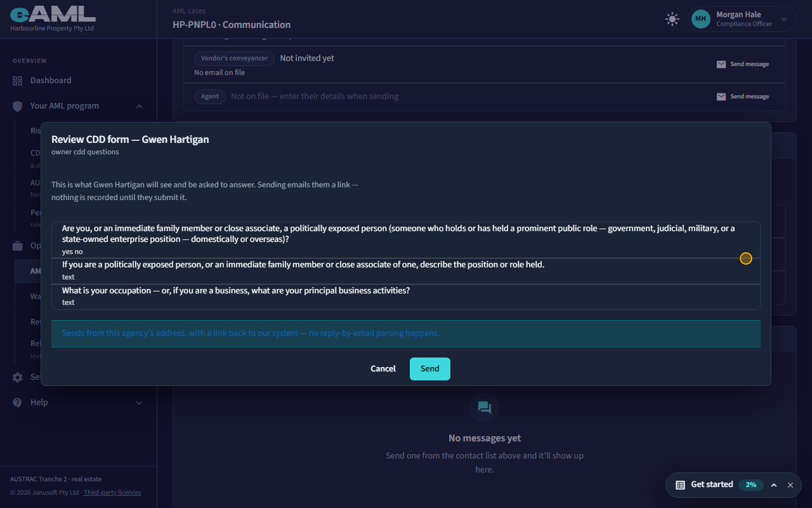Open the Third-party licences link
812x508 pixels.
112,492
